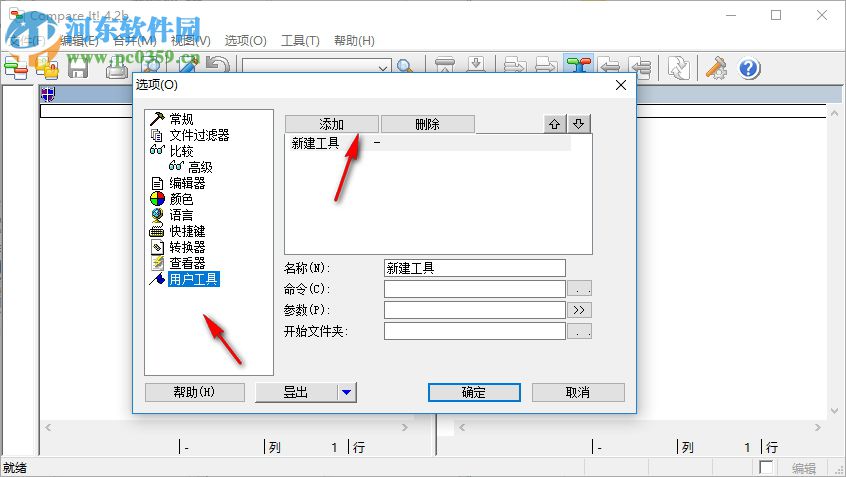Click the previous difference toolbar icon

(x=445, y=66)
